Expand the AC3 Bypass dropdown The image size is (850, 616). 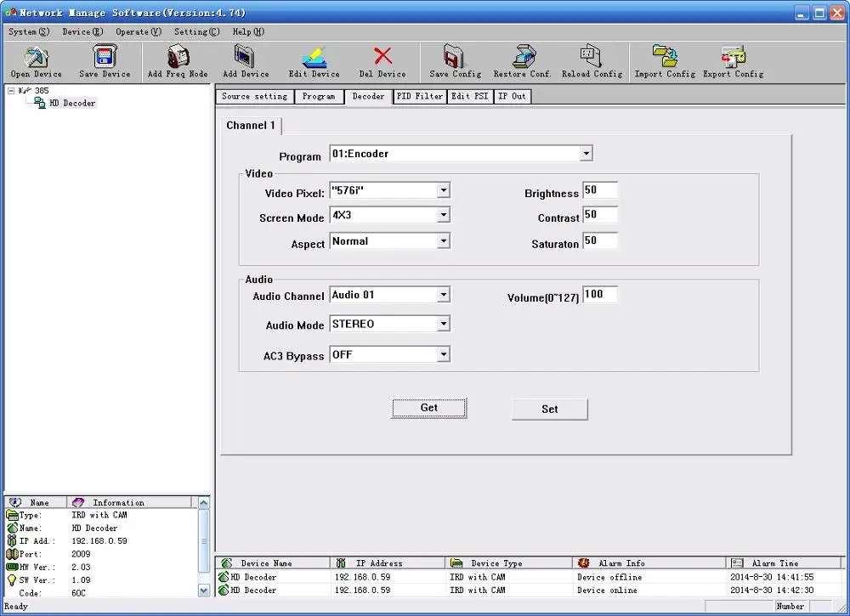(443, 354)
